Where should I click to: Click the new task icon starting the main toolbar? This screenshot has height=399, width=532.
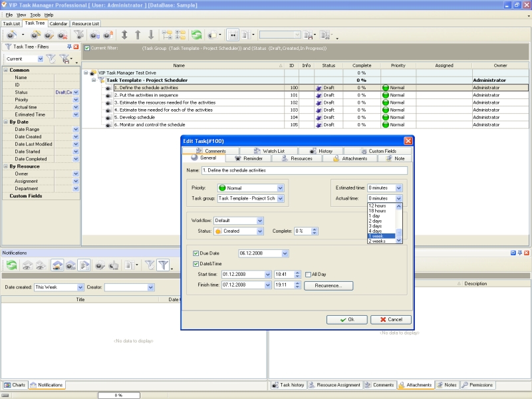(x=12, y=35)
